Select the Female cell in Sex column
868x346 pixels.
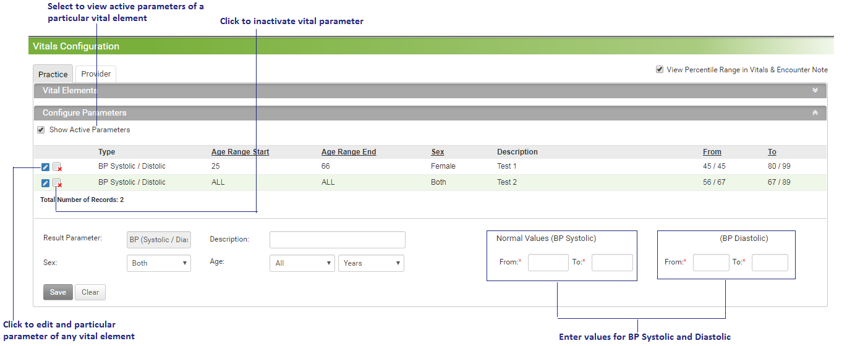tap(443, 166)
